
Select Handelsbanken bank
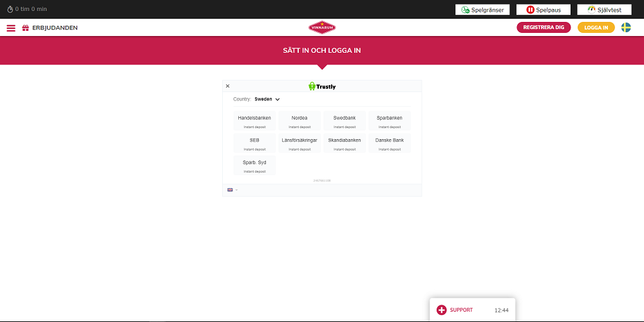(254, 121)
